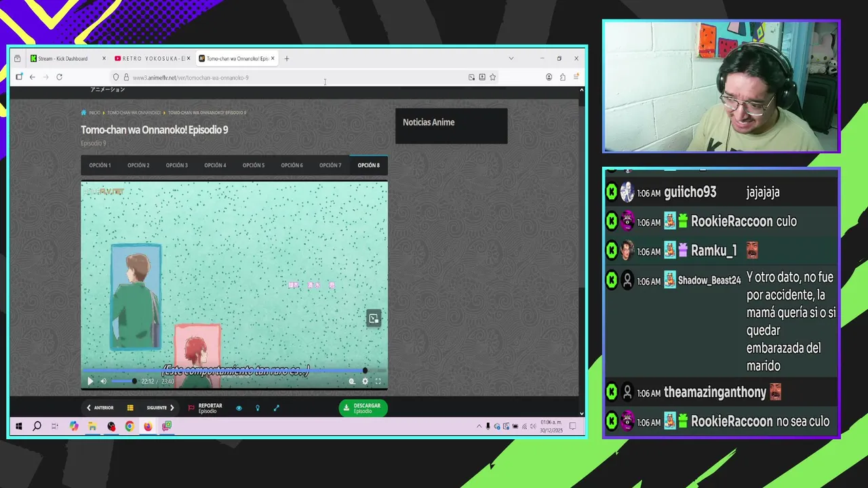868x488 pixels.
Task: Click chat username Shadow_Beast24
Action: pyautogui.click(x=709, y=281)
